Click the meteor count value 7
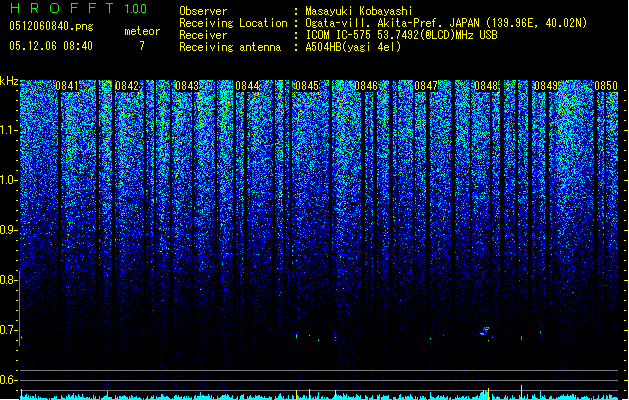 (142, 46)
